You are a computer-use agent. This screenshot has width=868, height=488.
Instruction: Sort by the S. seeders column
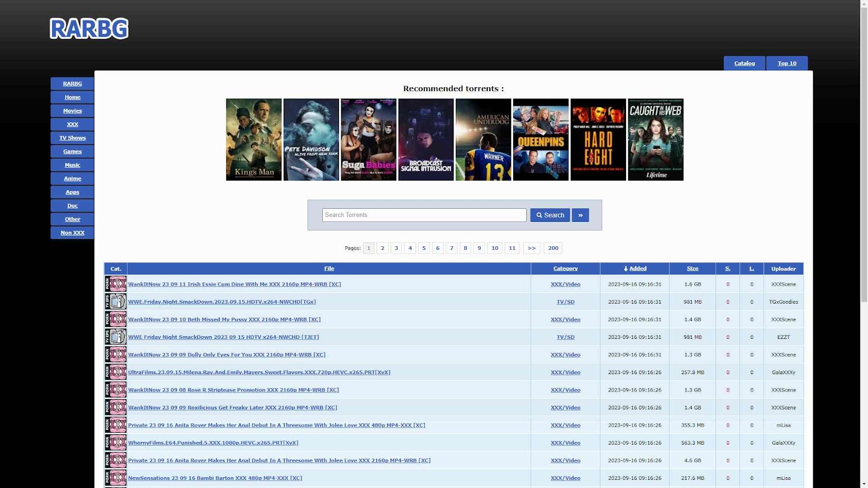[728, 268]
